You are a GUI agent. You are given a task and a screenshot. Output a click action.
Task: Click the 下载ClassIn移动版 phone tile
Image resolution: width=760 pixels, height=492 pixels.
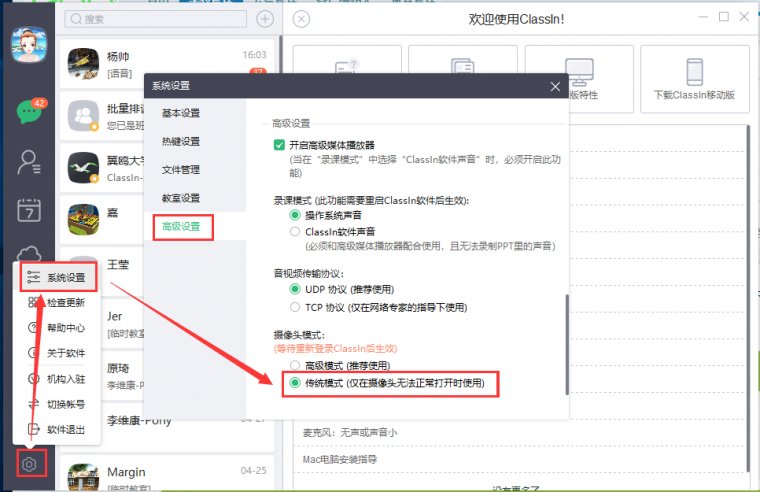pyautogui.click(x=695, y=79)
